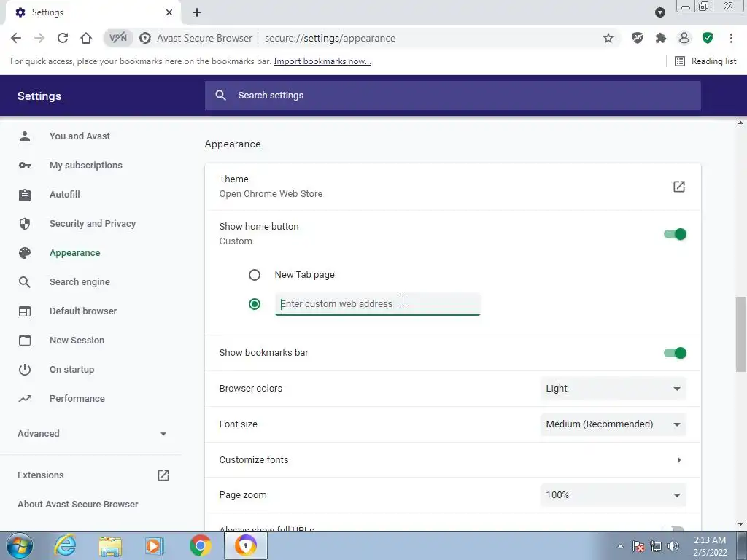Expand the Advanced section
The width and height of the screenshot is (747, 560).
pos(92,433)
